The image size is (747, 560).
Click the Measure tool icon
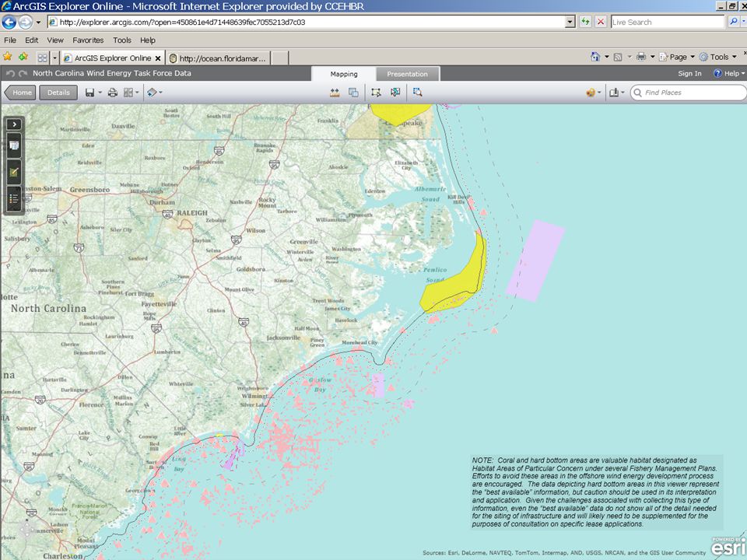tap(335, 93)
